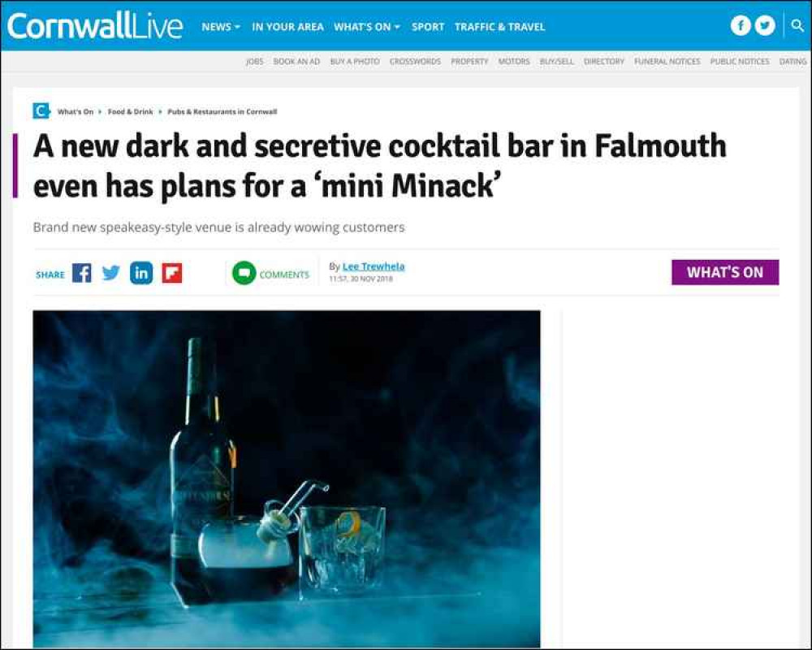Open the Food & Drink breadcrumb link
812x650 pixels.
click(131, 111)
